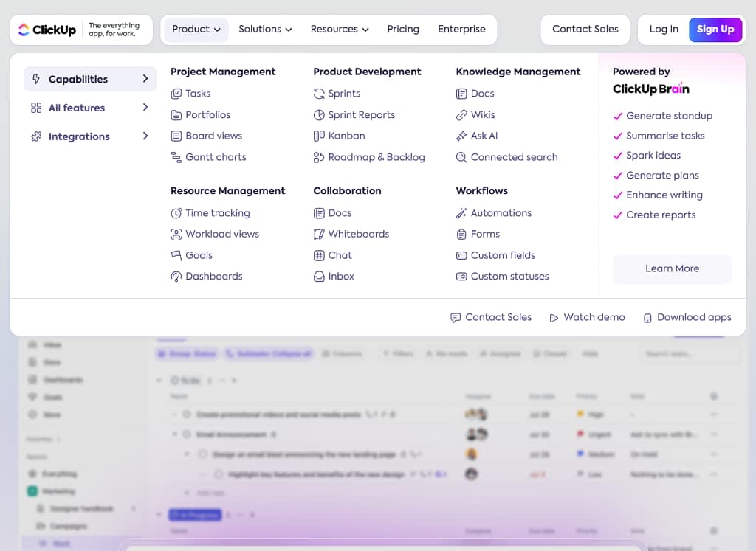Click the Workload views icon
The height and width of the screenshot is (551, 756).
pos(176,234)
